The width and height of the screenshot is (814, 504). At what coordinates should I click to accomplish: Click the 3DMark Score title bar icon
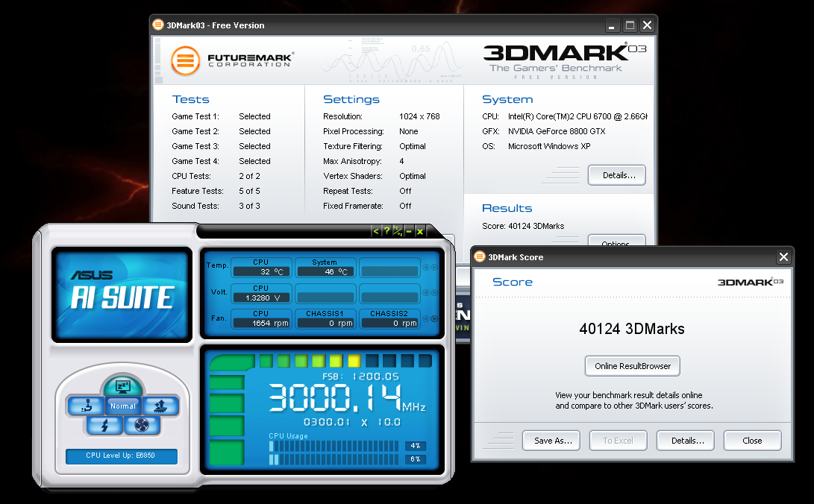tap(480, 256)
